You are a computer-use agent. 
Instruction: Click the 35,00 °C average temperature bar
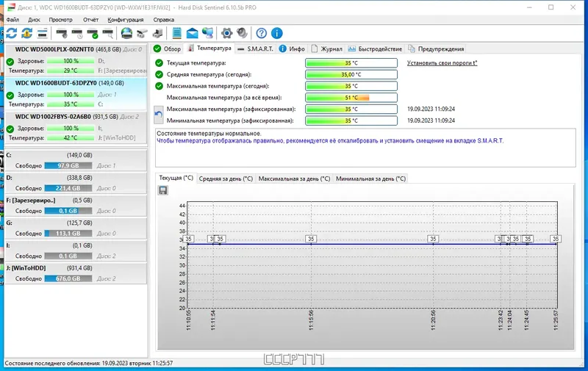[351, 75]
